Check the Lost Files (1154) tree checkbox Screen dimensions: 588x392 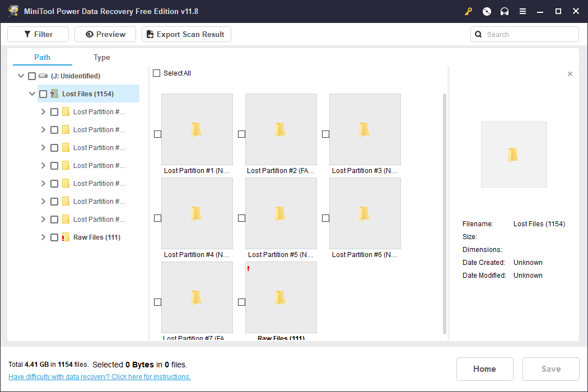point(43,94)
